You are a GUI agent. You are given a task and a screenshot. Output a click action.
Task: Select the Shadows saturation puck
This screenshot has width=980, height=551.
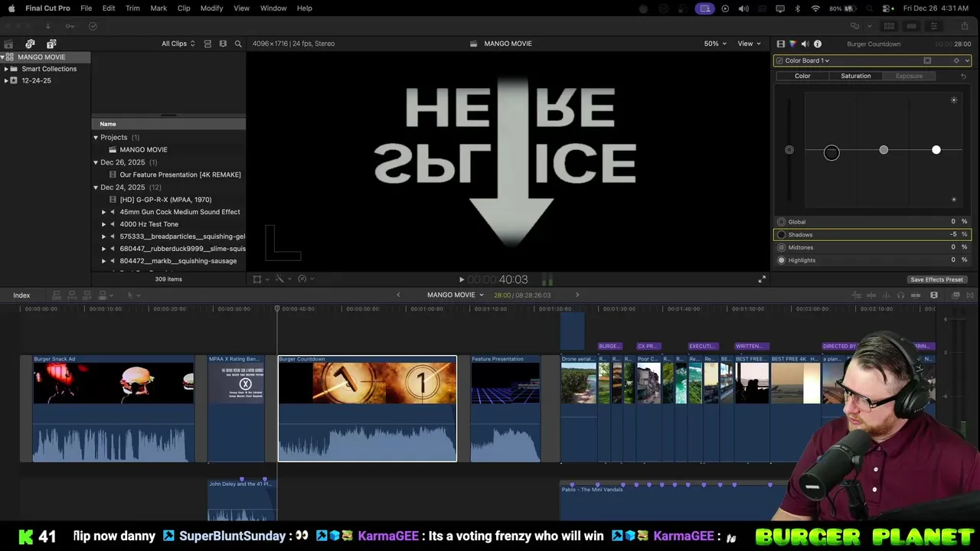tap(831, 153)
